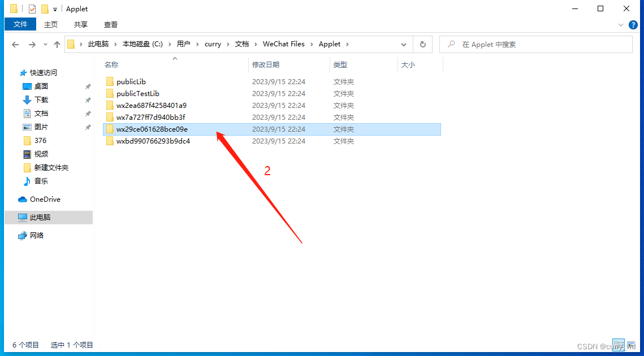The image size is (644, 356).
Task: Click the wxbd990766293b9dc4 folder icon
Action: (109, 141)
